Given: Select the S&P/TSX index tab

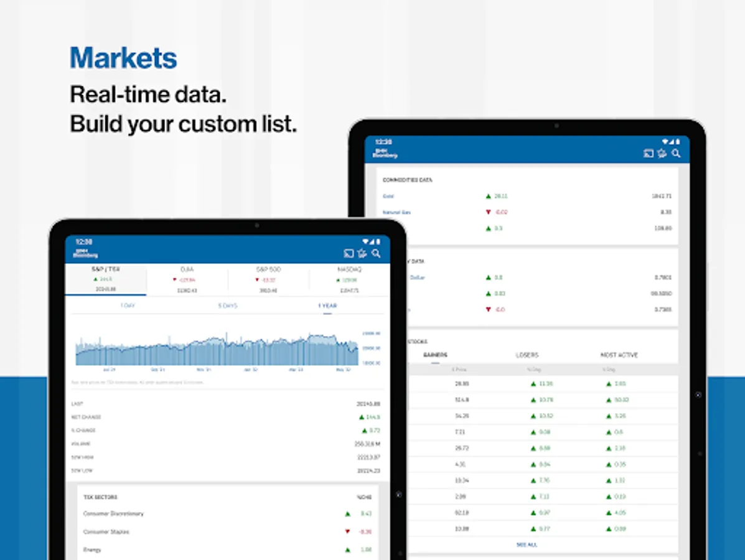Looking at the screenshot, I should (106, 279).
